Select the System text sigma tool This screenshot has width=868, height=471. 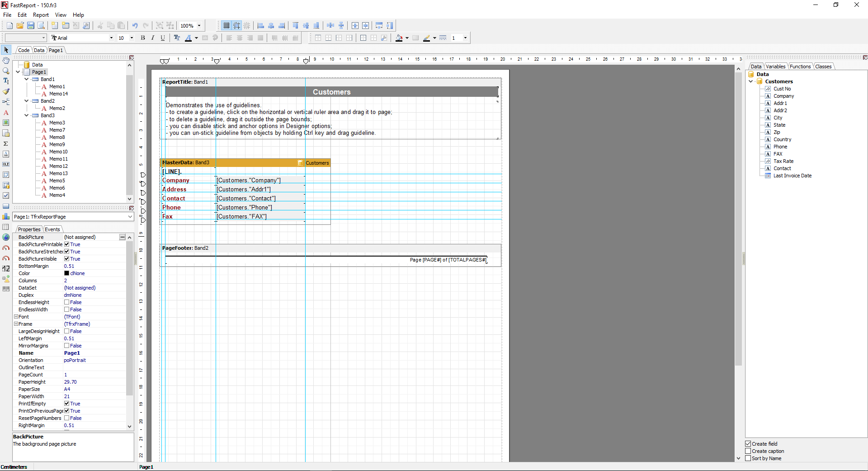[6, 143]
